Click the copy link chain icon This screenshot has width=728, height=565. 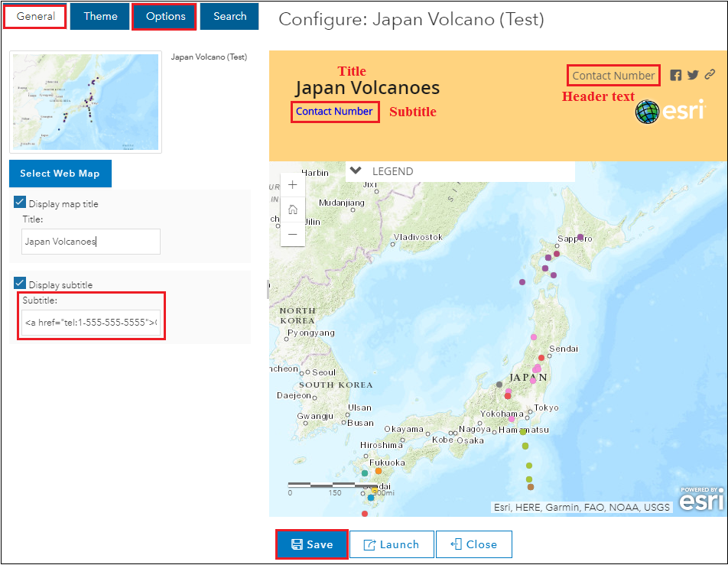point(710,75)
